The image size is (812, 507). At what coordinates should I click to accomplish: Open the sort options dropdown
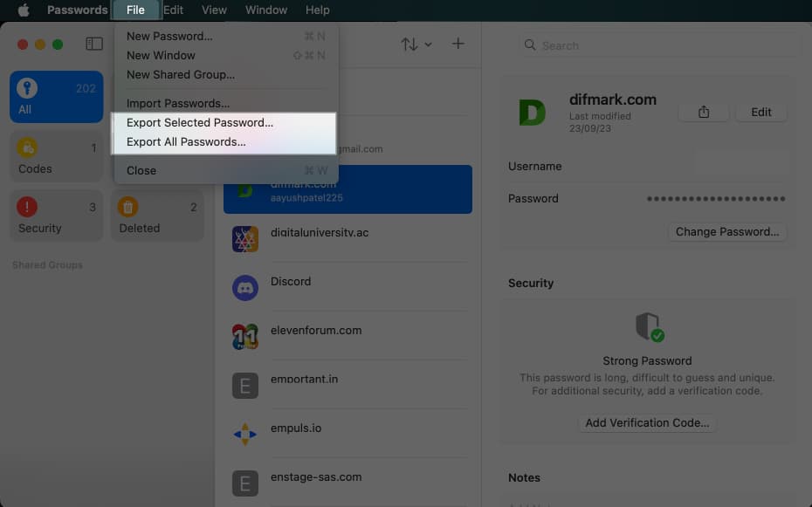click(416, 44)
